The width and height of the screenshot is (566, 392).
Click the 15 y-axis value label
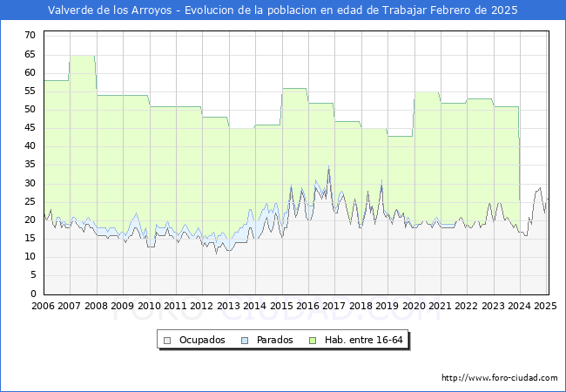coord(30,238)
